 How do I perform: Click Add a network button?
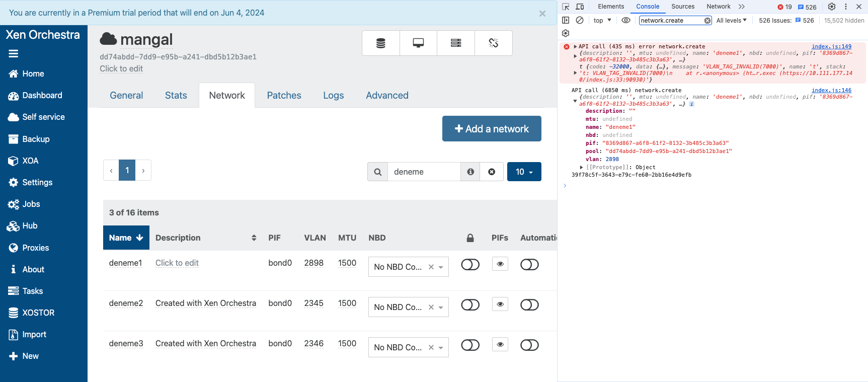tap(492, 129)
